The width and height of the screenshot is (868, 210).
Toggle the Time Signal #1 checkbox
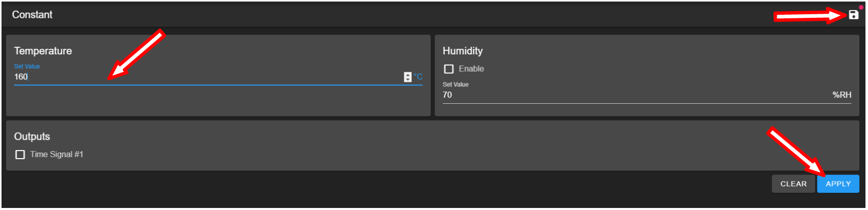[x=20, y=155]
